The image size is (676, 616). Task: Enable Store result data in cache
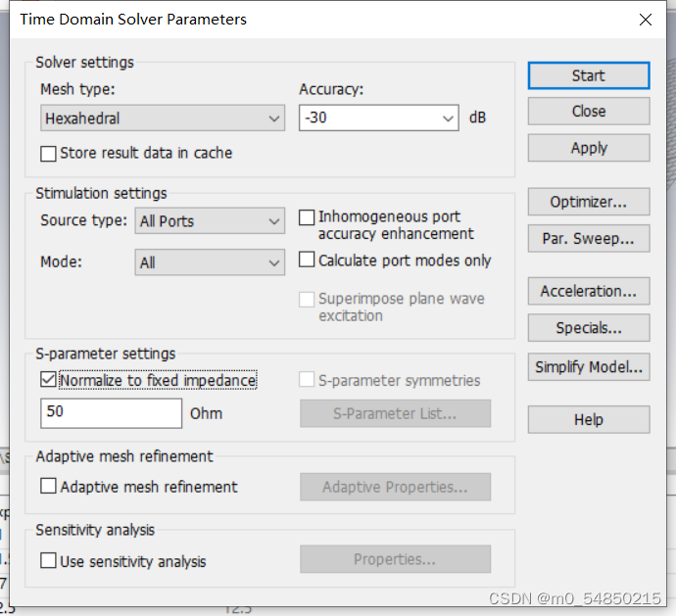point(48,154)
